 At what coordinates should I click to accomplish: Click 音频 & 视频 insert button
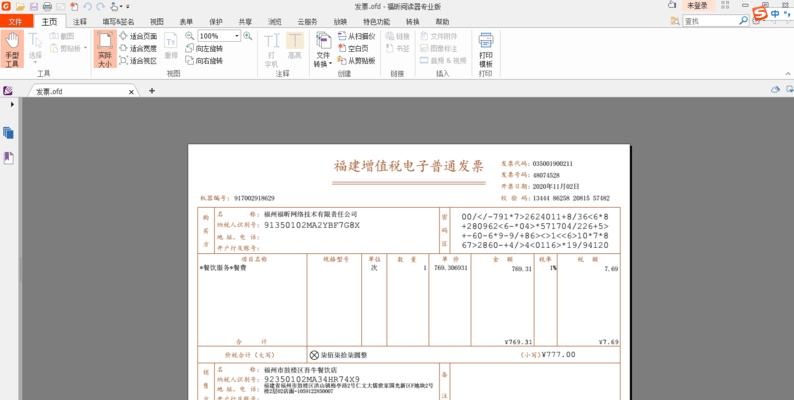[443, 60]
